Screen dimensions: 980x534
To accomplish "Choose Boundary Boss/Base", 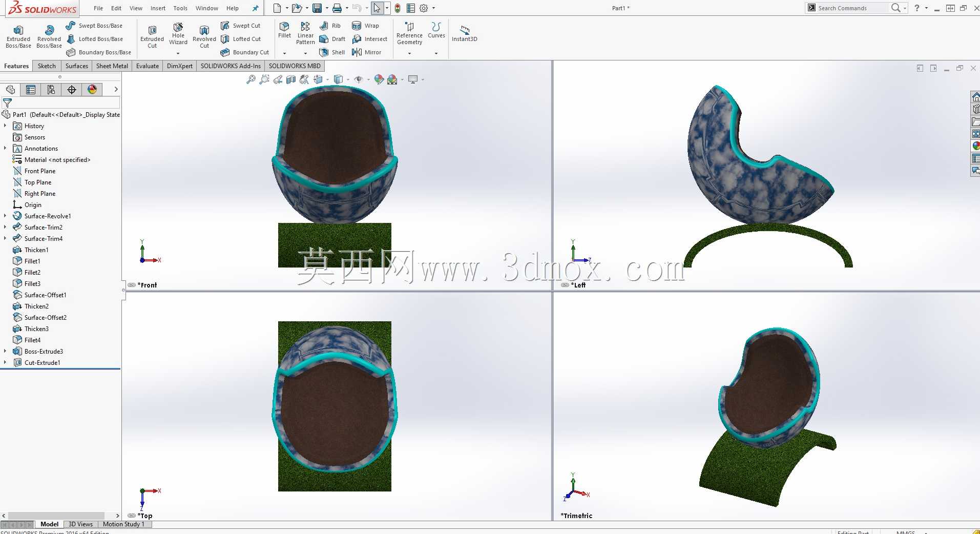I will tap(98, 52).
